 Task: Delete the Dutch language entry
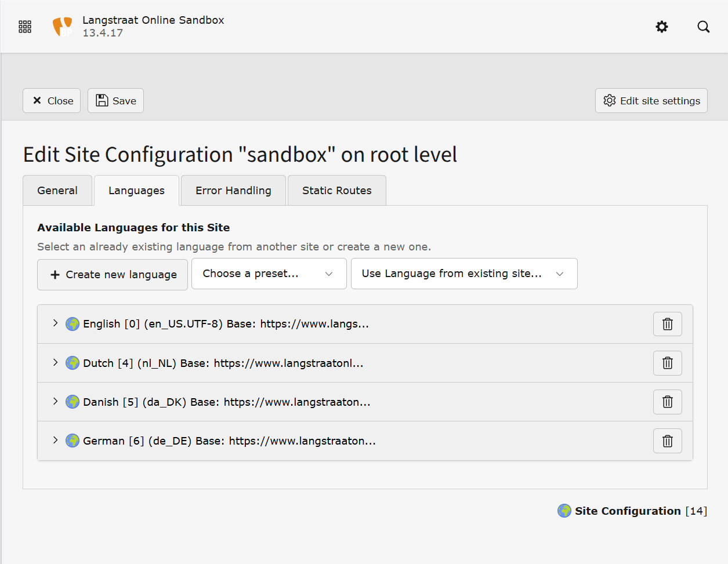[x=667, y=363]
